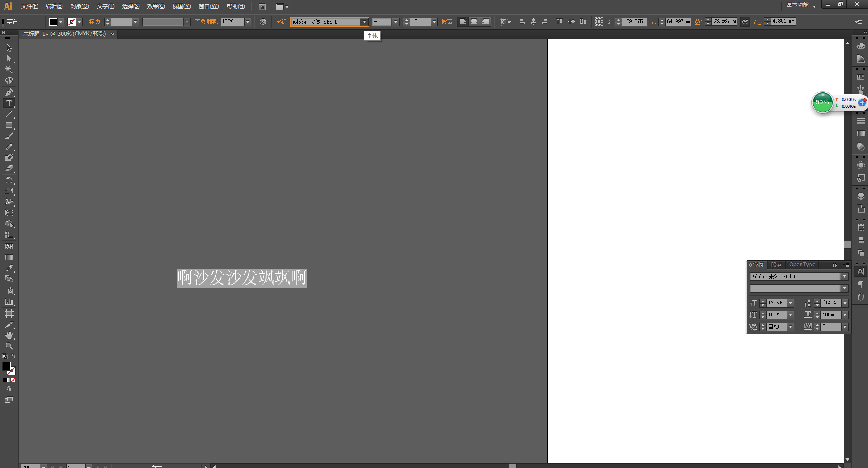The height and width of the screenshot is (468, 868).
Task: Expand font family list in Character panel
Action: click(x=844, y=276)
